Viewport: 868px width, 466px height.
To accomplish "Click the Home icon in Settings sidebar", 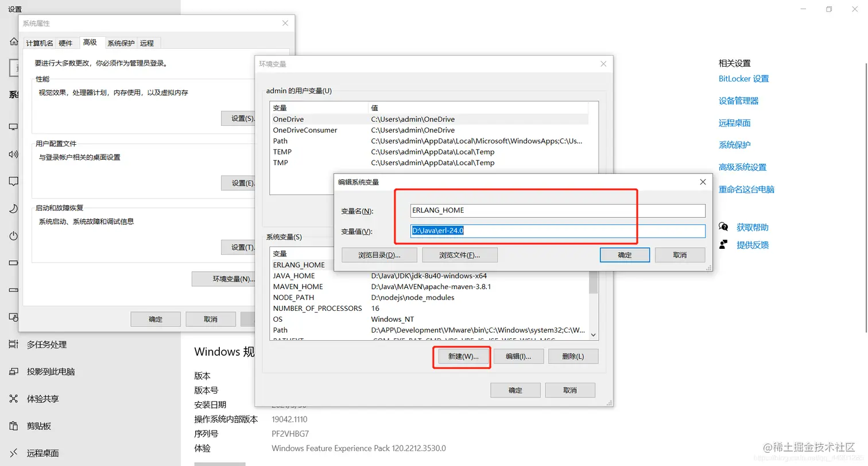I will tap(13, 42).
